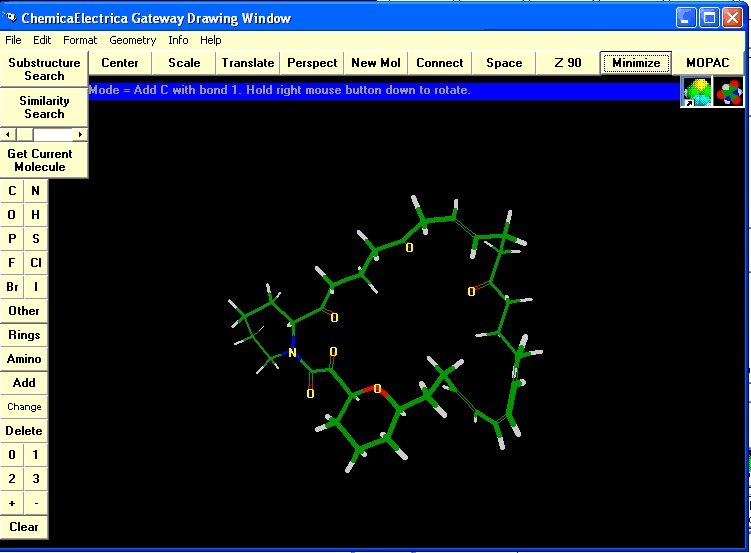Select fluorine element F
Image resolution: width=751 pixels, height=553 pixels.
pyautogui.click(x=12, y=262)
